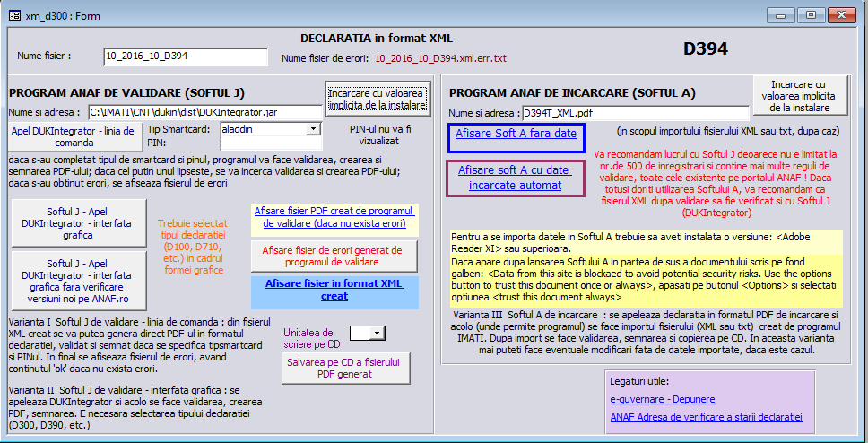Click DECLARATIA in format XML title

pyautogui.click(x=377, y=39)
